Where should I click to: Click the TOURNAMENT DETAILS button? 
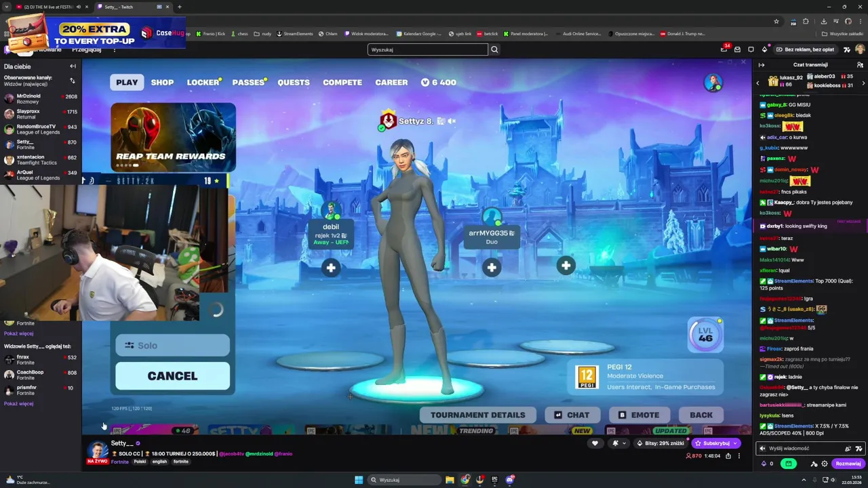pos(477,415)
